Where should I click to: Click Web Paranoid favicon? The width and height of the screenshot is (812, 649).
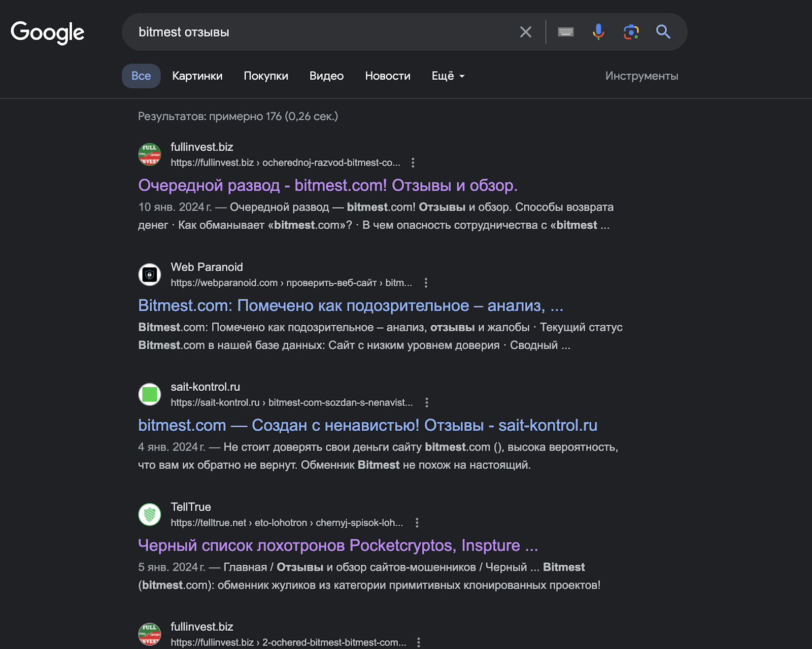[x=150, y=275]
